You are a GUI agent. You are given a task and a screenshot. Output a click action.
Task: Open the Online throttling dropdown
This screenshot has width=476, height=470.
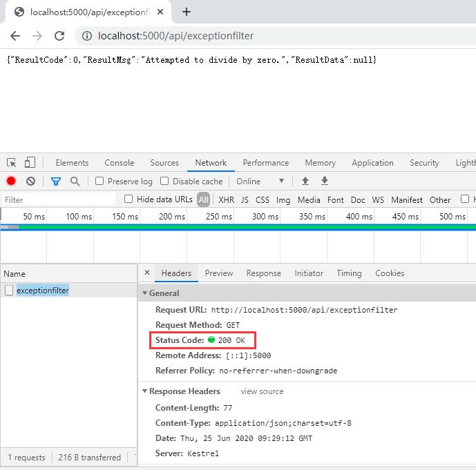260,182
